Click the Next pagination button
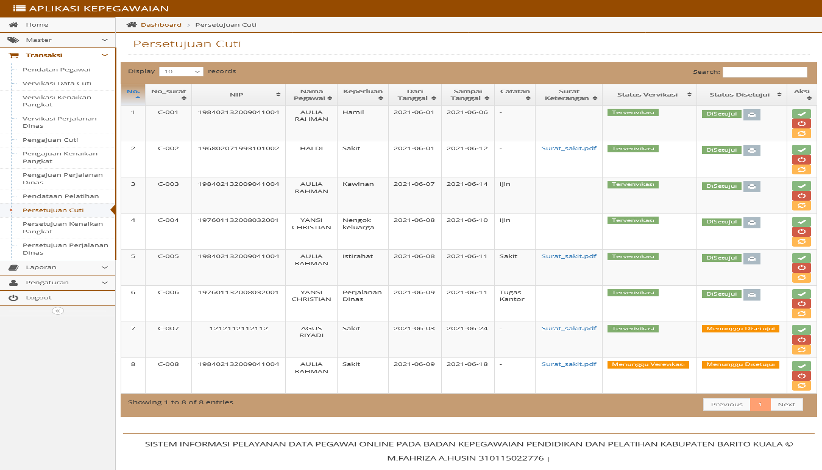Image resolution: width=822 pixels, height=470 pixels. click(786, 405)
